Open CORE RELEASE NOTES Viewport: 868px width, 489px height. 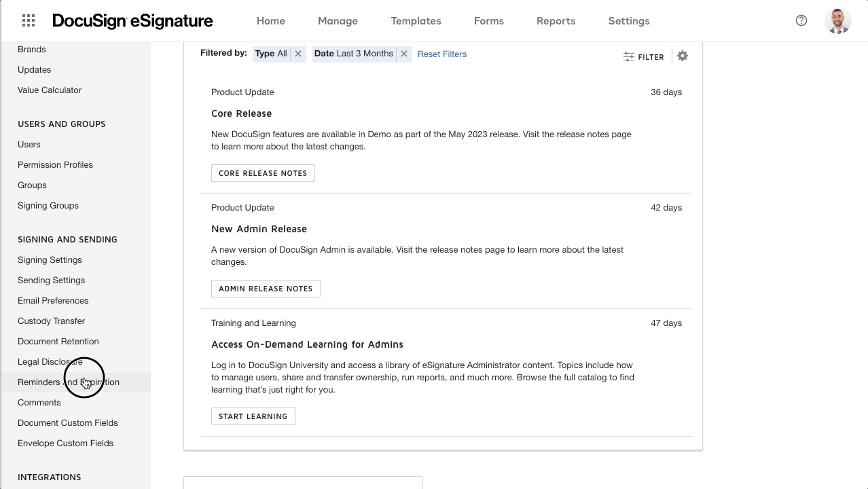(x=263, y=173)
